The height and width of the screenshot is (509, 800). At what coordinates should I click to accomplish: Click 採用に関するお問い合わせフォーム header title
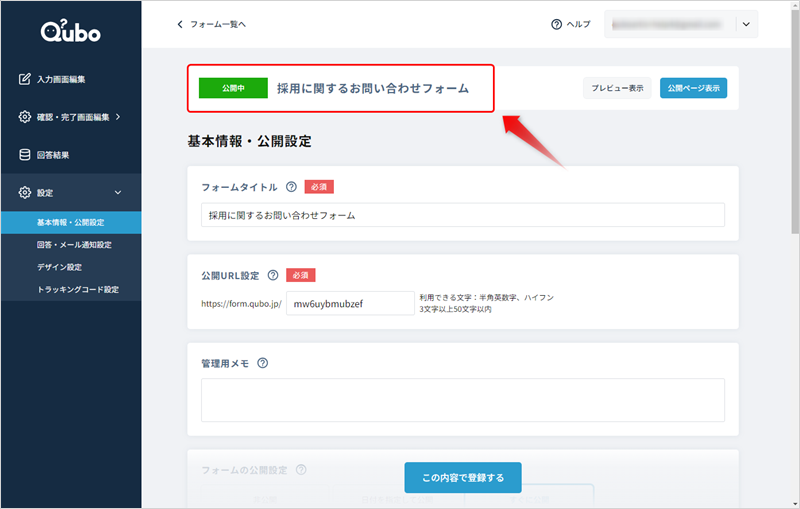coord(373,88)
